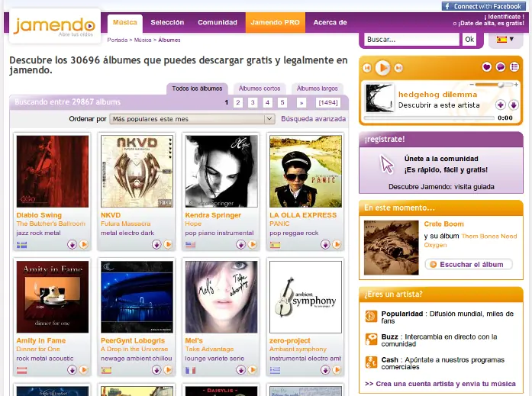This screenshot has height=396, width=532.
Task: Open the language flag dropdown
Action: 505,40
